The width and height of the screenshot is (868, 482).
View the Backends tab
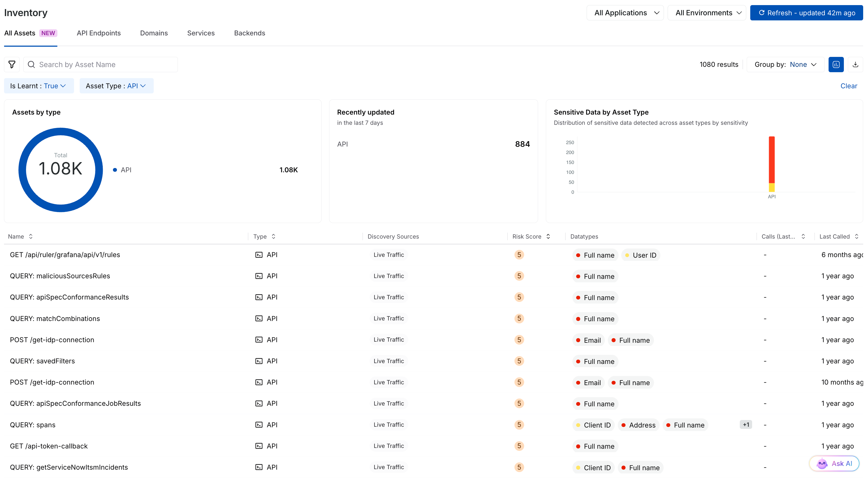coord(250,33)
